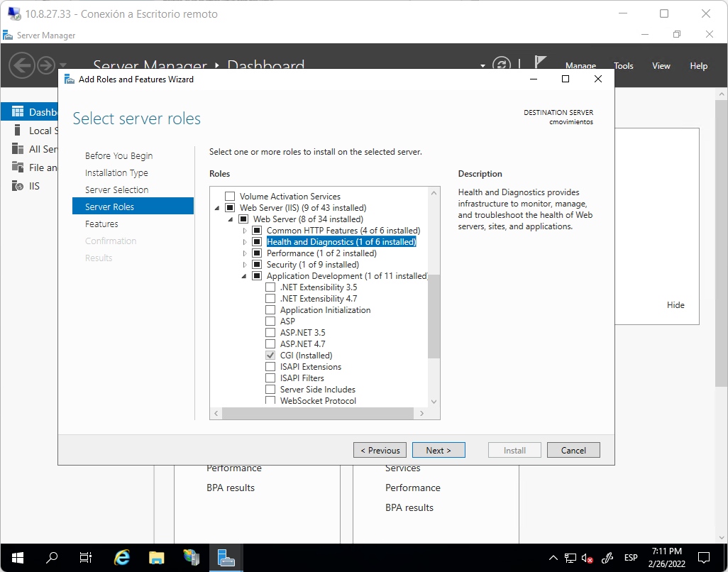Open the muted volume icon in system tray
This screenshot has height=572, width=728.
586,558
